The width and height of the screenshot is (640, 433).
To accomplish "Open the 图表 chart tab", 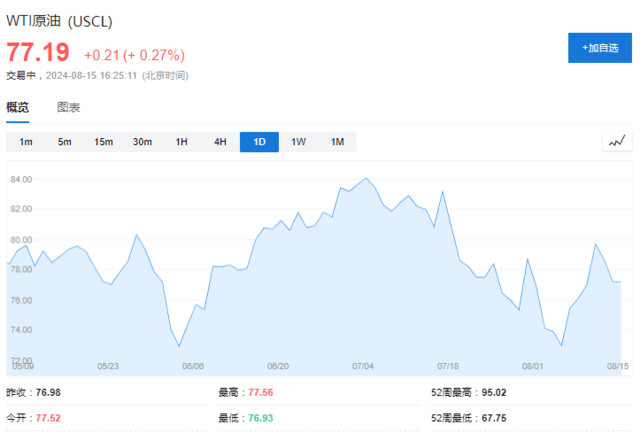I will tap(68, 107).
